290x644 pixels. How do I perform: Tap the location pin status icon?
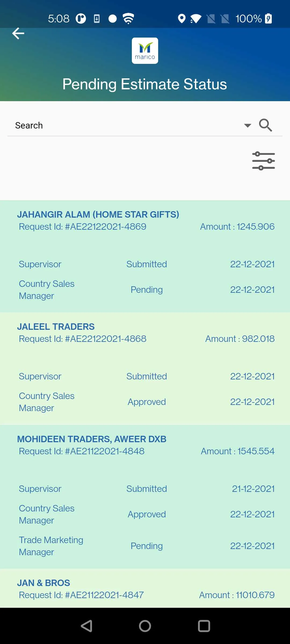(182, 19)
